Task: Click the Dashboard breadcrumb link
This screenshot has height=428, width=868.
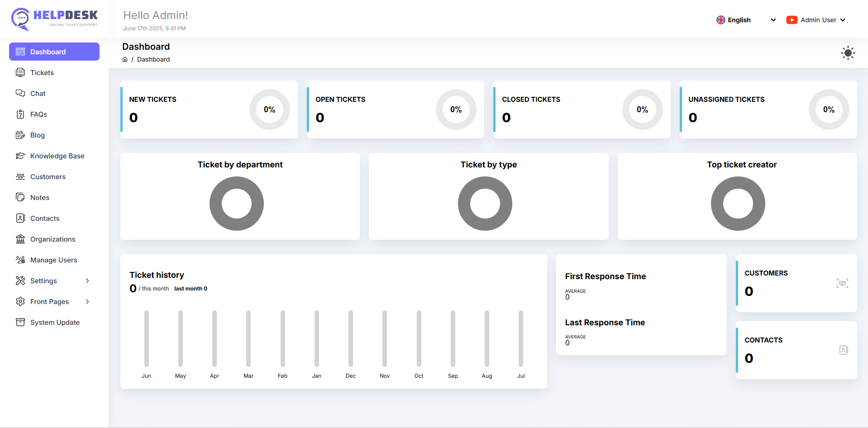Action: (x=153, y=59)
